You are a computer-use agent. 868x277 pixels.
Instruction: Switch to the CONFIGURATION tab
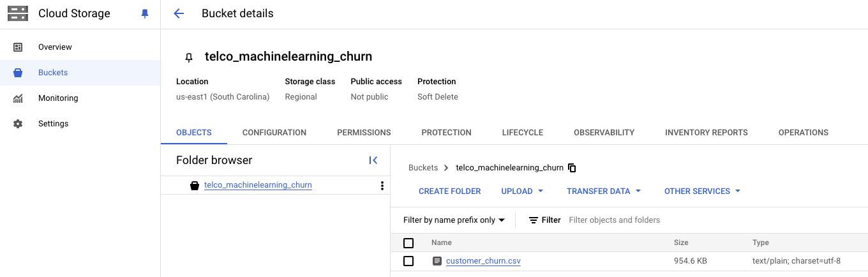click(x=274, y=133)
